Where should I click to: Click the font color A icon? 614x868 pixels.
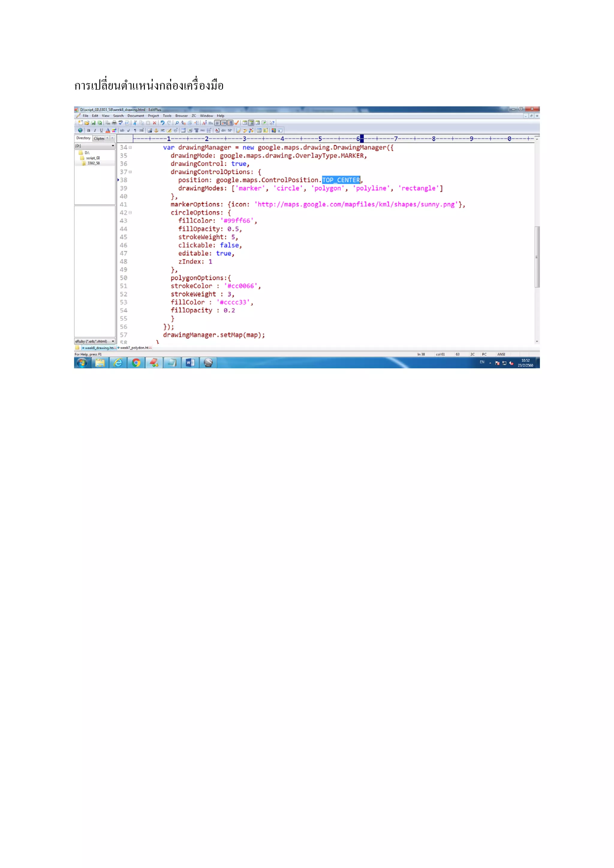click(108, 130)
